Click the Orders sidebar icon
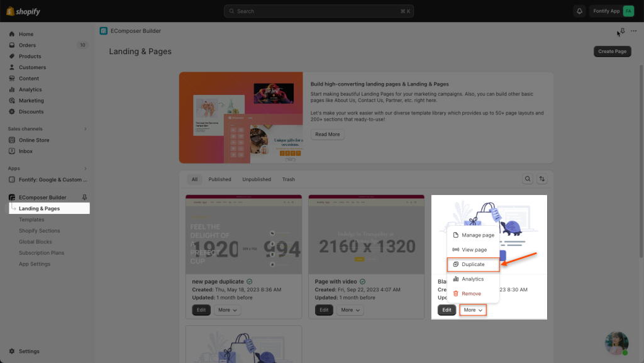 (x=12, y=45)
